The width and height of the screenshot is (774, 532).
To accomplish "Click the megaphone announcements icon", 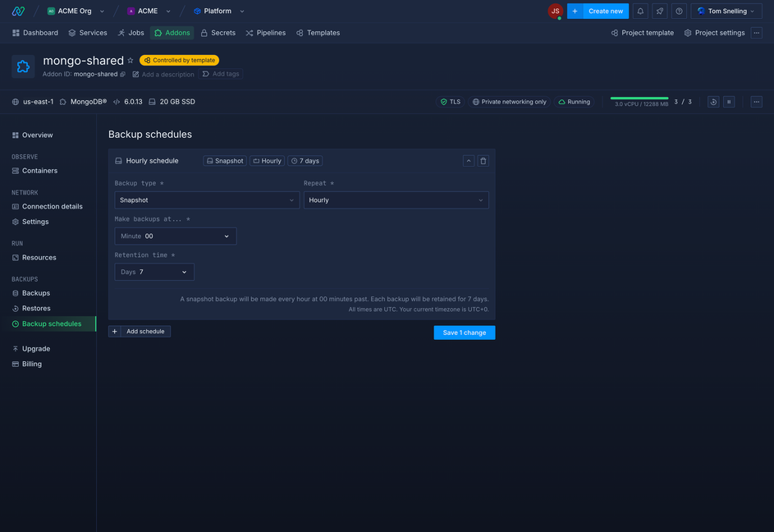I will (x=659, y=11).
